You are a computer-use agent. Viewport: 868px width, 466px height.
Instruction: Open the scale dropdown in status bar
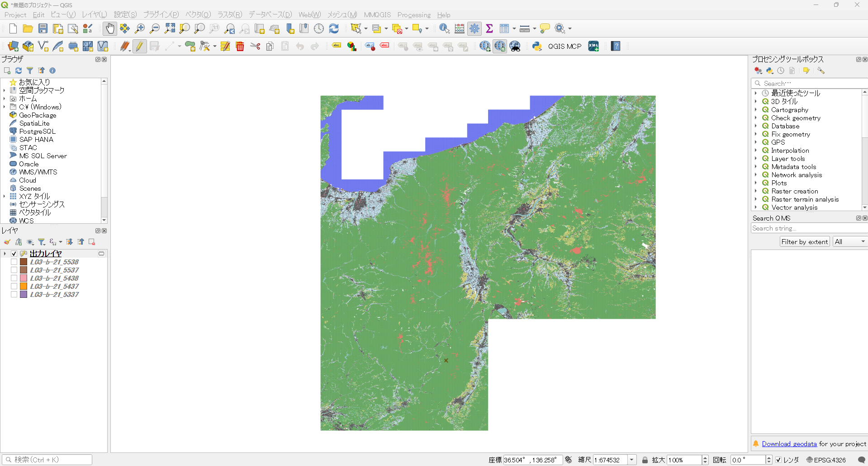632,460
